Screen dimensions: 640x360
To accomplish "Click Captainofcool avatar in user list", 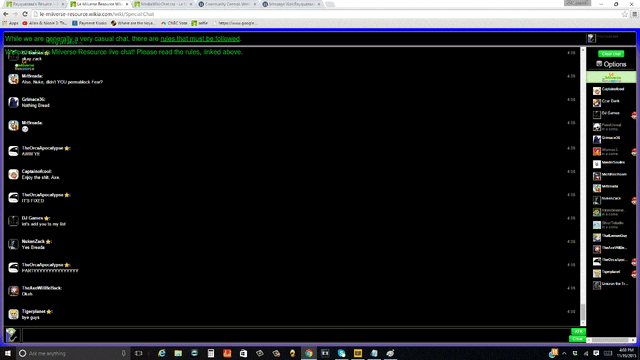I will pyautogui.click(x=597, y=91).
